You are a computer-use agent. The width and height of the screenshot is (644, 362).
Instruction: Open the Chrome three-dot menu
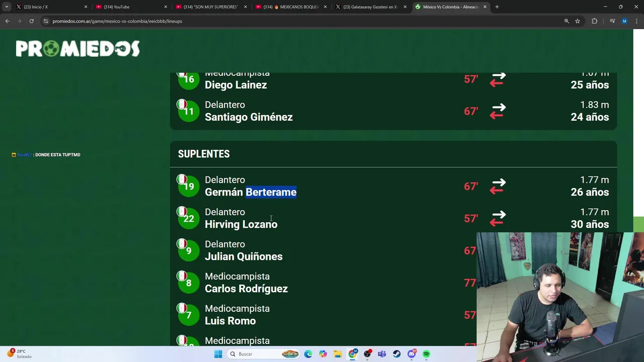pos(636,21)
